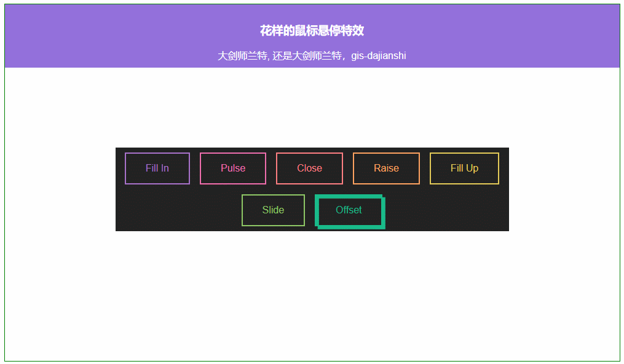The width and height of the screenshot is (624, 364).
Task: Select the heading 花样的鼠标悬停特效
Action: click(x=312, y=31)
